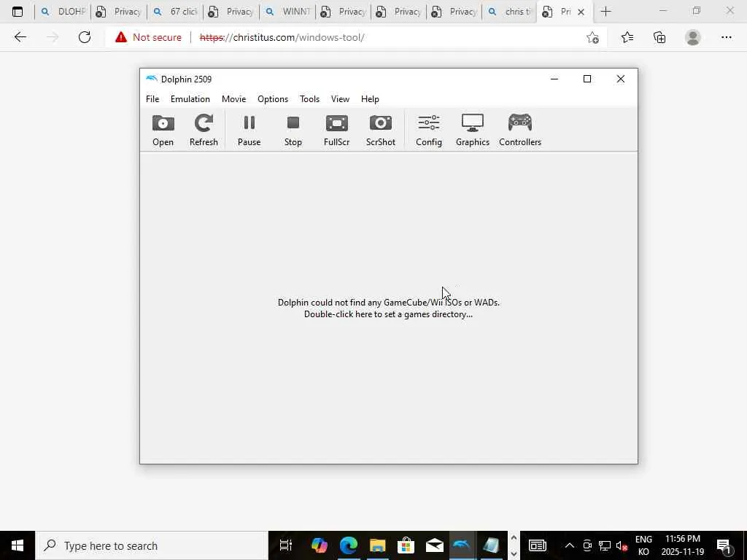Viewport: 747px width, 560px height.
Task: Switch to the DLOHP search tab
Action: (x=63, y=12)
